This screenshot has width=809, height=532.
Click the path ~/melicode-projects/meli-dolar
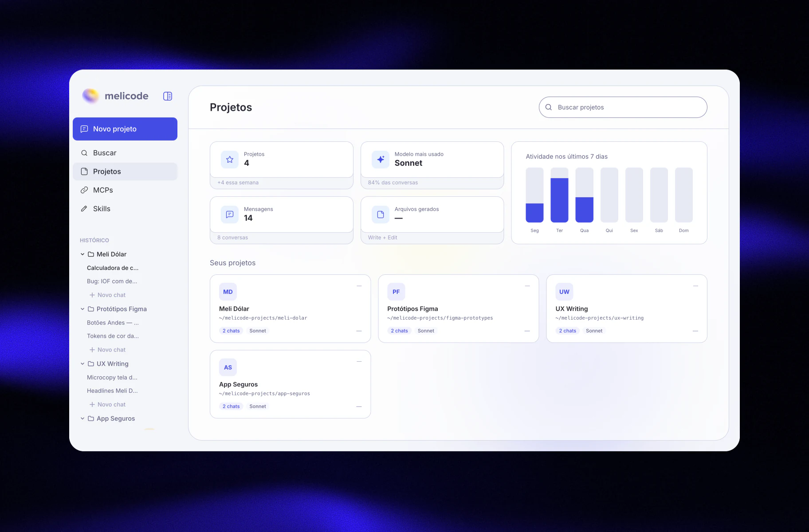(x=263, y=318)
